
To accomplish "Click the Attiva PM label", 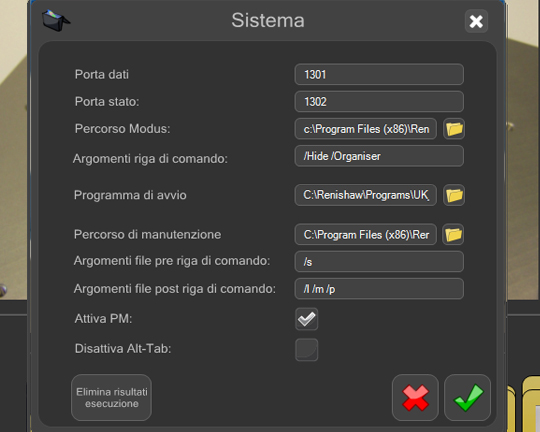I will (x=103, y=319).
